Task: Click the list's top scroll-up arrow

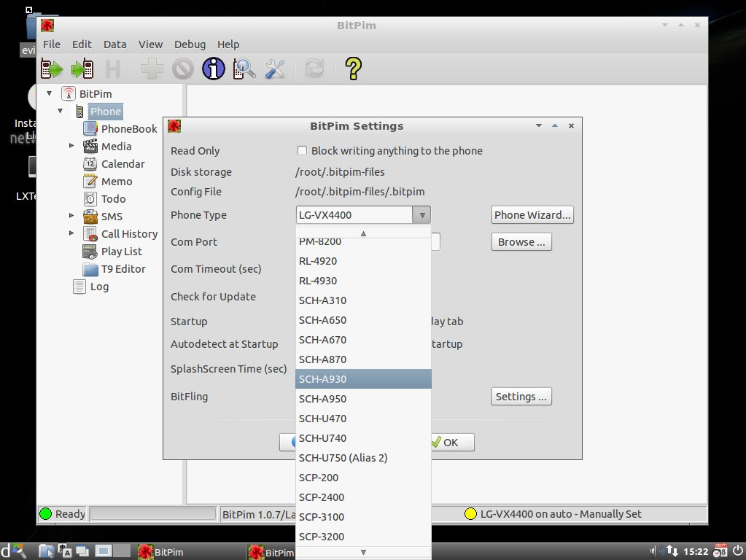Action: pyautogui.click(x=363, y=233)
